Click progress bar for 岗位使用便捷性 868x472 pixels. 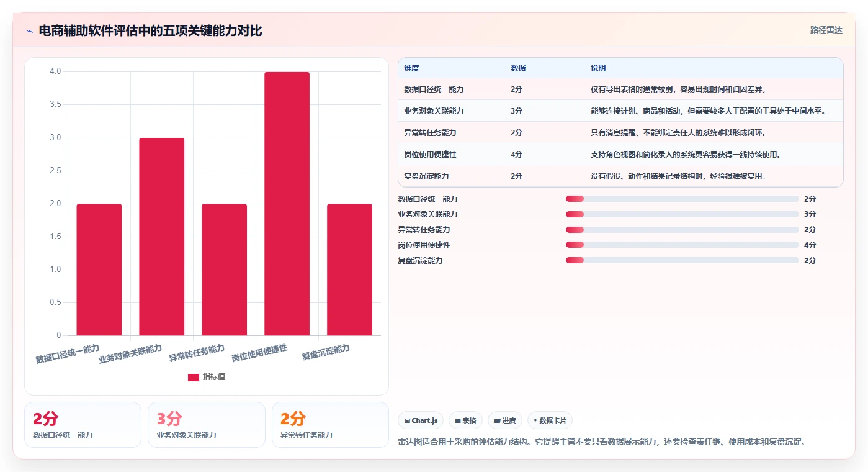coord(682,245)
